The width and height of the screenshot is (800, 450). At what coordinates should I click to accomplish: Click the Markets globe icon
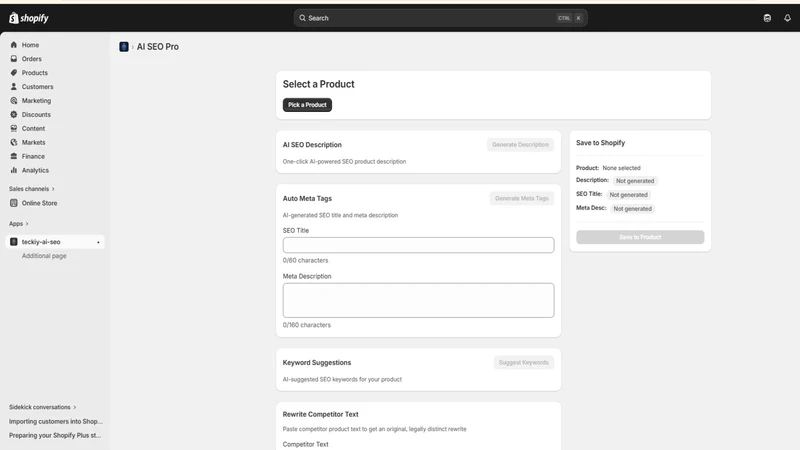click(x=14, y=142)
